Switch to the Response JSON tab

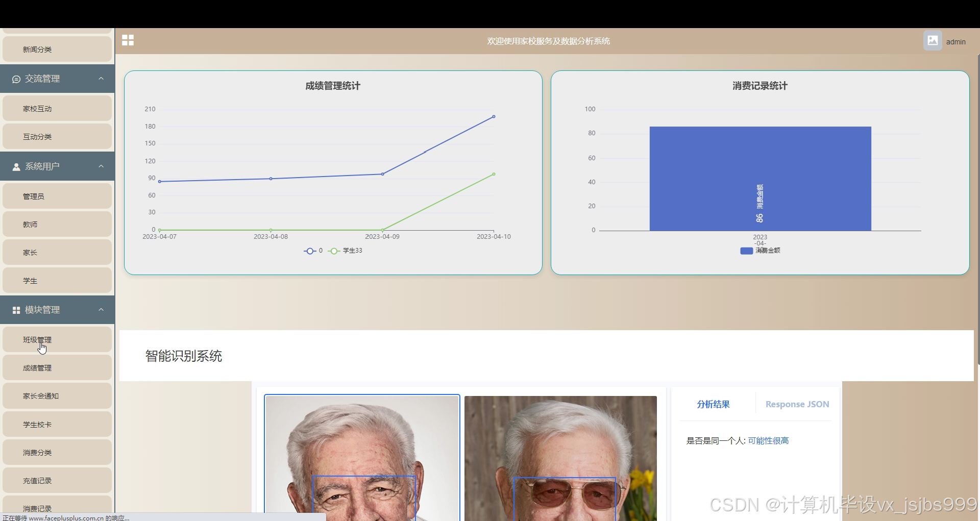[797, 404]
